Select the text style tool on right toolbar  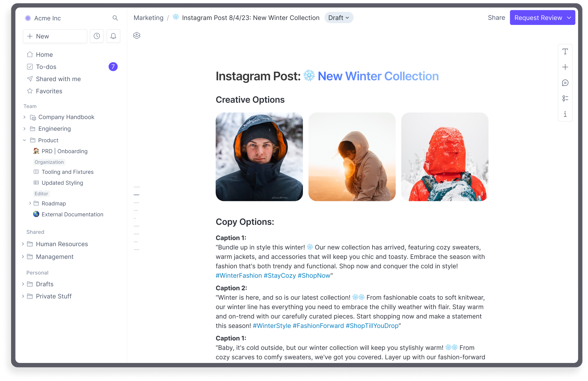[x=565, y=51]
